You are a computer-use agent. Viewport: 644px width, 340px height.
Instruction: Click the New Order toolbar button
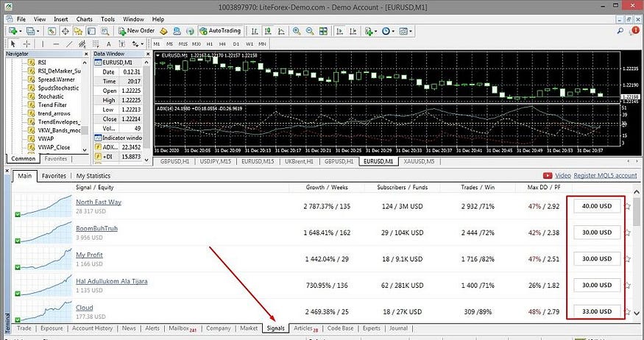(x=136, y=31)
